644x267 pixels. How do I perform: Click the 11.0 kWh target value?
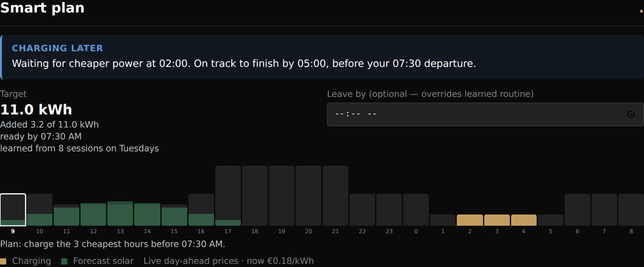tap(36, 110)
